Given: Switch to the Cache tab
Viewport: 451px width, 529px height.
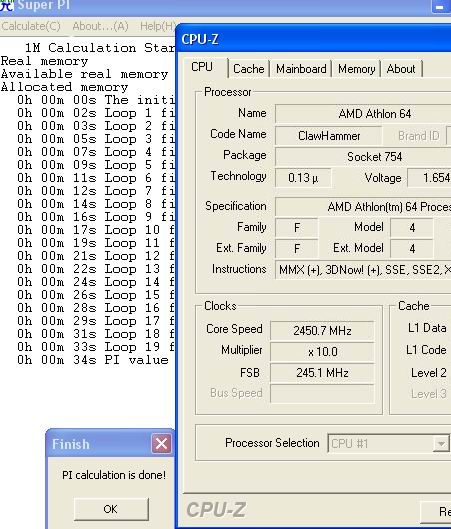Looking at the screenshot, I should pos(249,69).
